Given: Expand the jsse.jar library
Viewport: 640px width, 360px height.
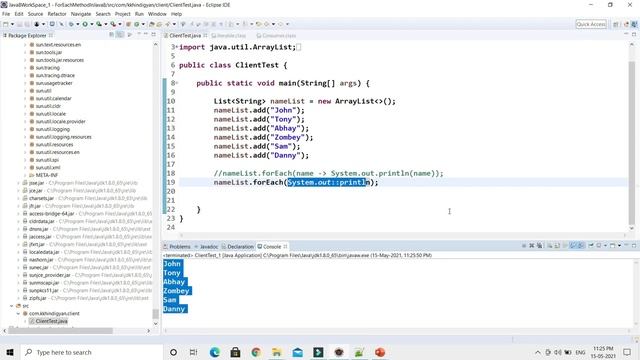Looking at the screenshot, I should pyautogui.click(x=19, y=183).
